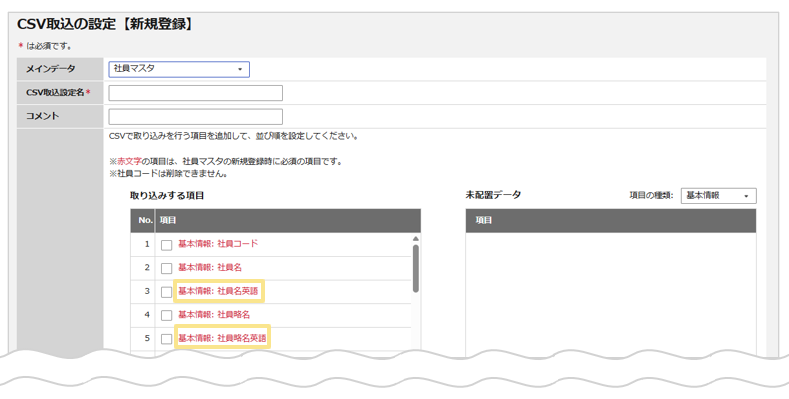This screenshot has height=399, width=789.
Task: Click the CSV取込設定名 input field
Action: pos(195,93)
